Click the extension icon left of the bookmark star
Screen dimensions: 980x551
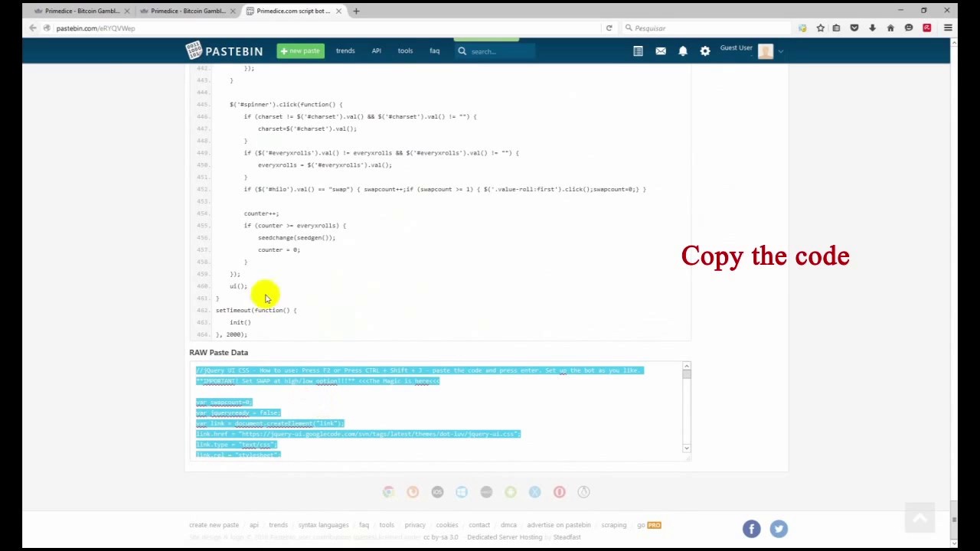click(802, 28)
